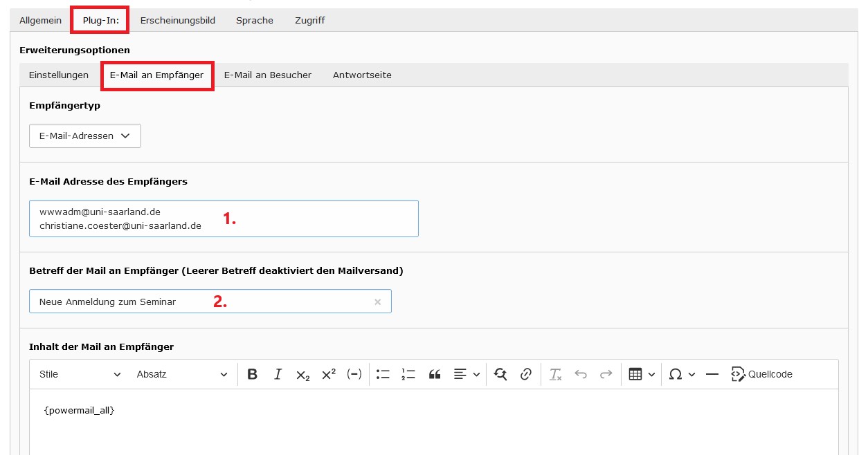Redo the last editor action
This screenshot has width=868, height=455.
606,374
